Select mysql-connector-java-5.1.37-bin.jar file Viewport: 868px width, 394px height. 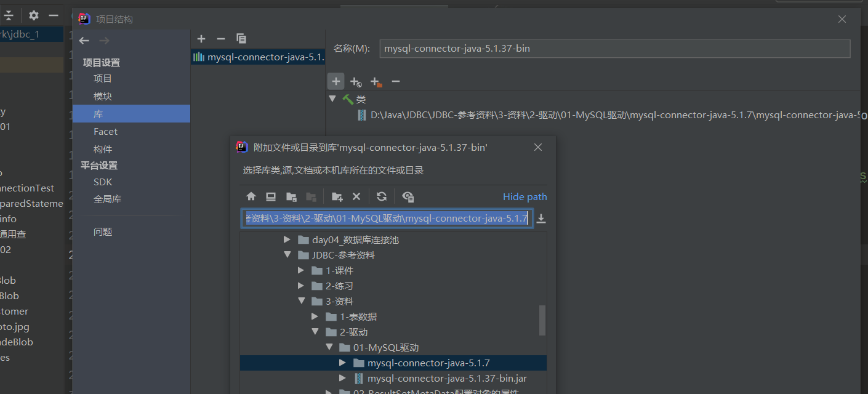pyautogui.click(x=447, y=378)
